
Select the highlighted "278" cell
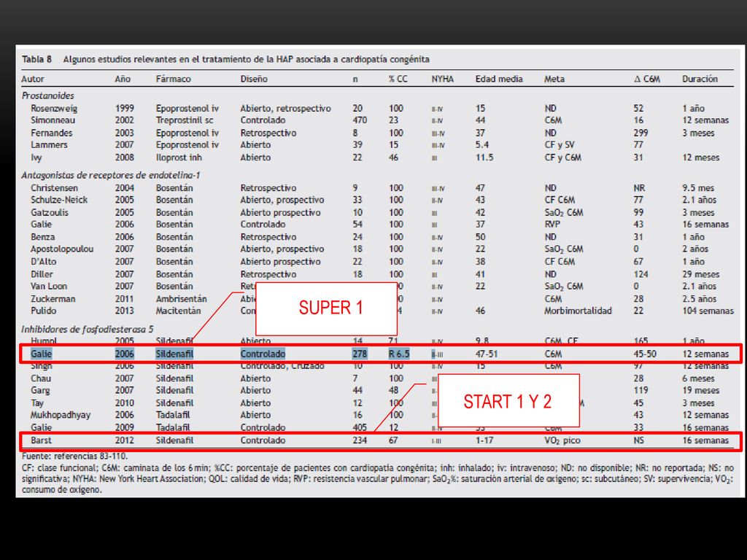360,354
